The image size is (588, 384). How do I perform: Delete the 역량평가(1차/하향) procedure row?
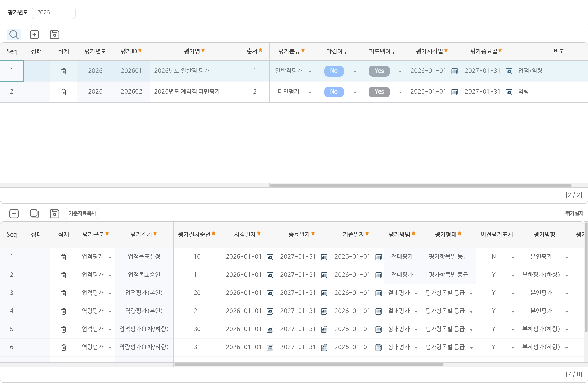64,347
